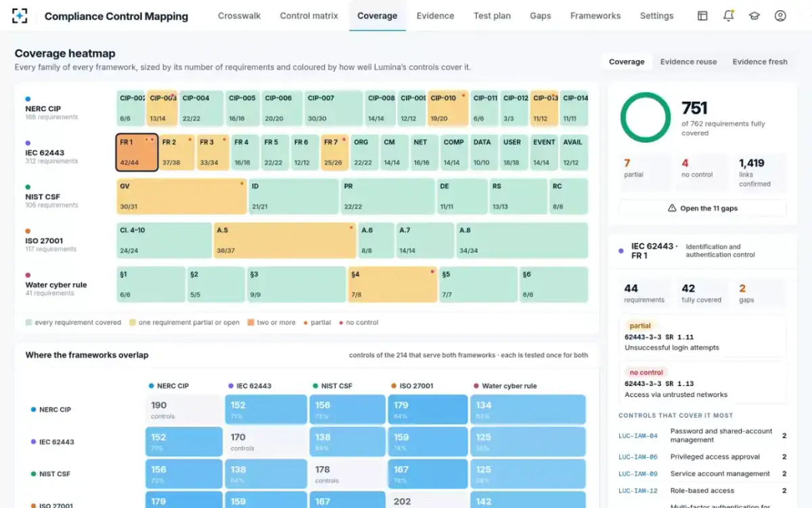The height and width of the screenshot is (508, 812).
Task: Click the 2 gaps stat in FR 1 panel
Action: (x=760, y=293)
